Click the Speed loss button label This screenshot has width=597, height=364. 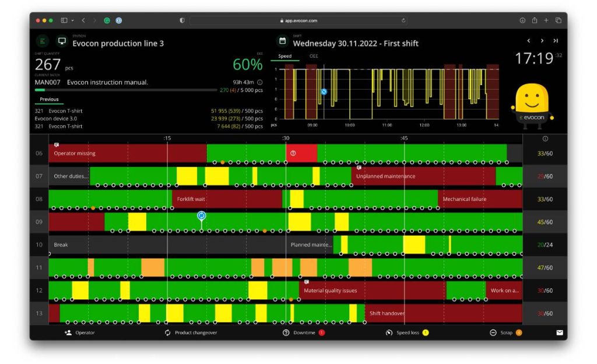[408, 333]
